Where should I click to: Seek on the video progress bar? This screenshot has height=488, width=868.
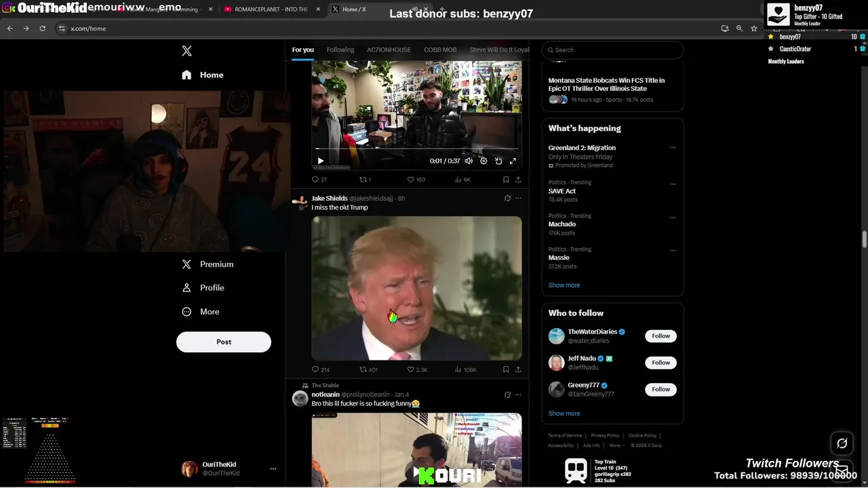(416, 149)
